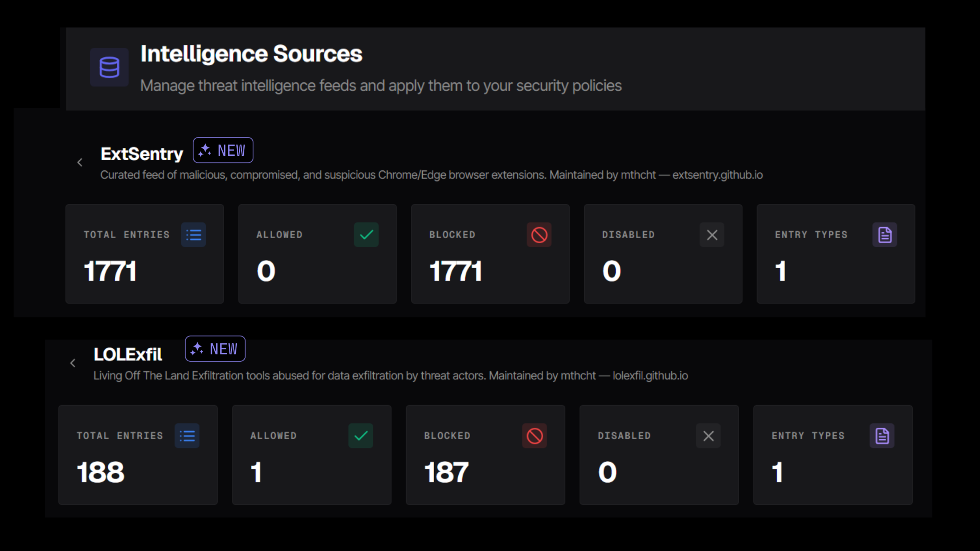
Task: Select LOLExfil disabled count 0
Action: (x=608, y=472)
